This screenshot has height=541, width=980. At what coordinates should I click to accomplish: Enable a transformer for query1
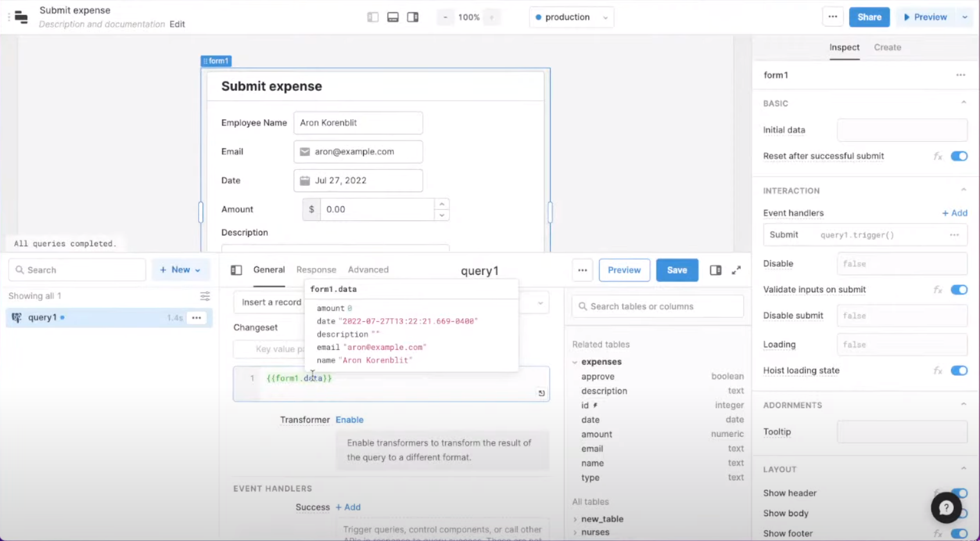click(x=349, y=420)
